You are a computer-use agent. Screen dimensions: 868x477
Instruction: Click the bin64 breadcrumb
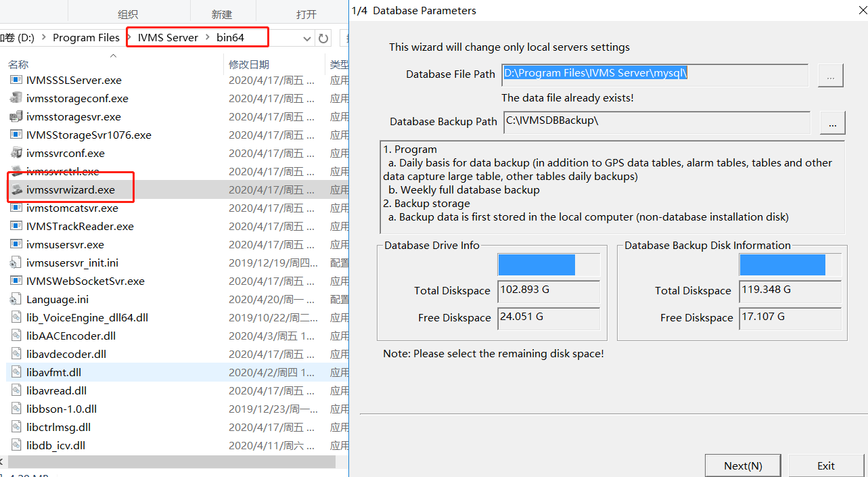coord(230,38)
